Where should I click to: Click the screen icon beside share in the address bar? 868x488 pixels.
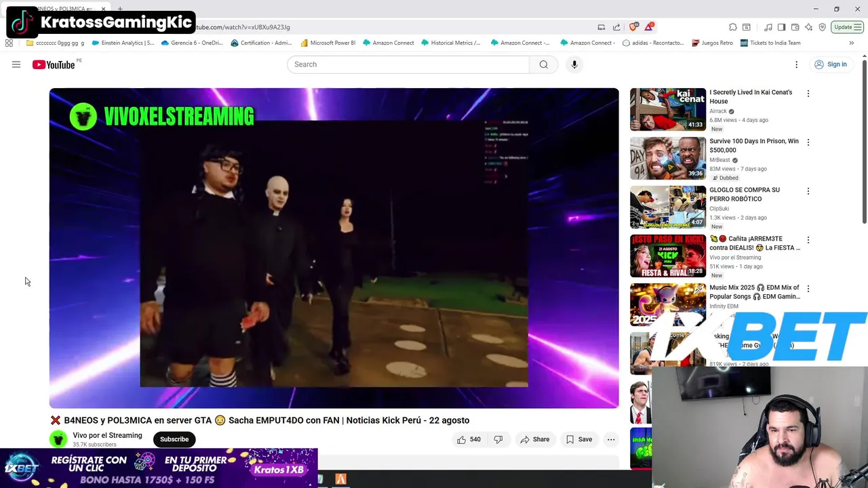(x=601, y=27)
